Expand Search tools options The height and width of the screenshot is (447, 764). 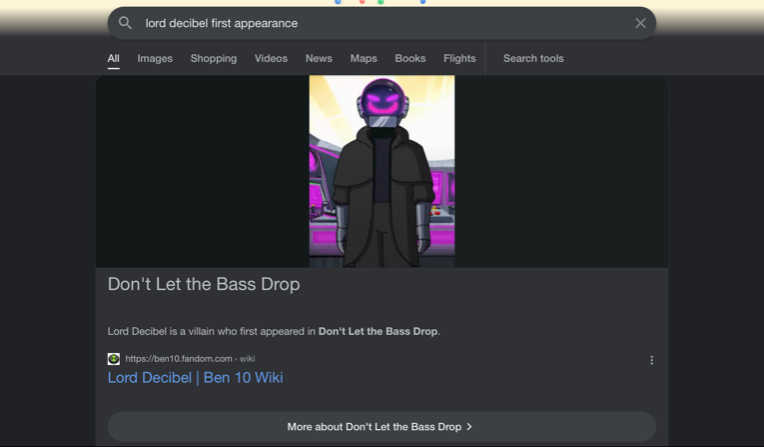pyautogui.click(x=534, y=58)
